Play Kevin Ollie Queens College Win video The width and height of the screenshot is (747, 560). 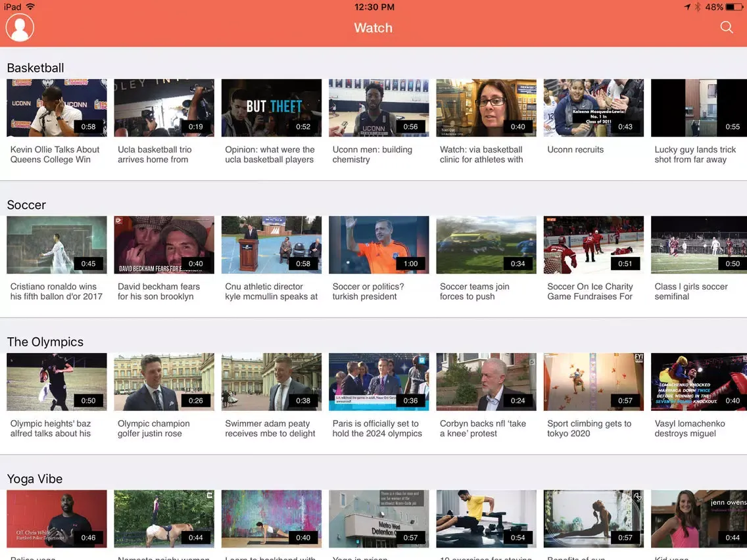(57, 108)
